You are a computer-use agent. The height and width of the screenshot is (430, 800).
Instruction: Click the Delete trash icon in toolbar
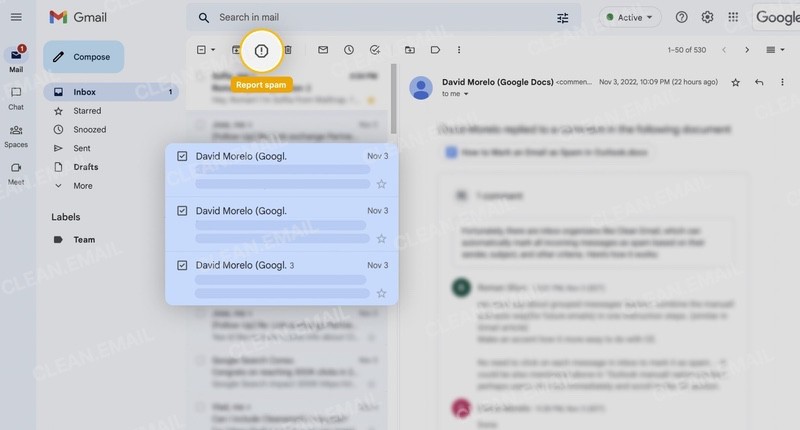(288, 50)
